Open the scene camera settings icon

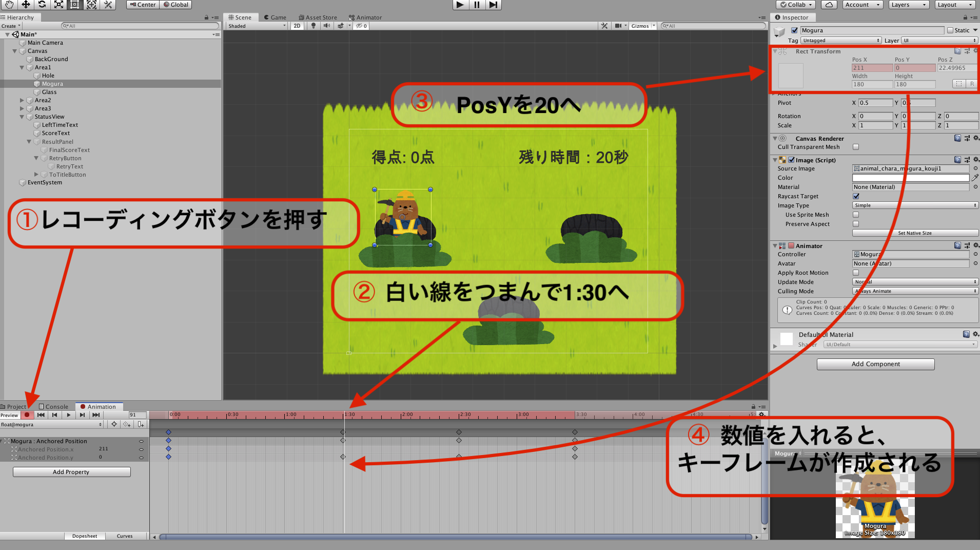pyautogui.click(x=618, y=26)
